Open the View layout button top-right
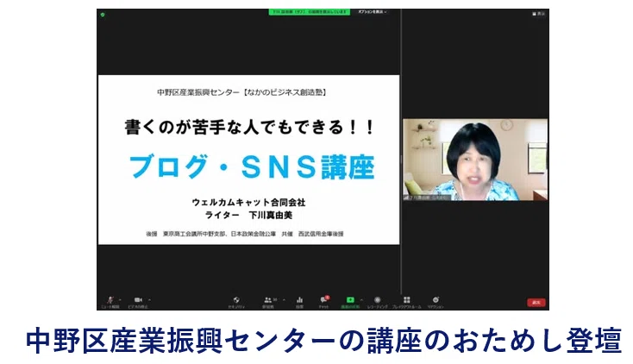633x364 pixels. (x=538, y=14)
